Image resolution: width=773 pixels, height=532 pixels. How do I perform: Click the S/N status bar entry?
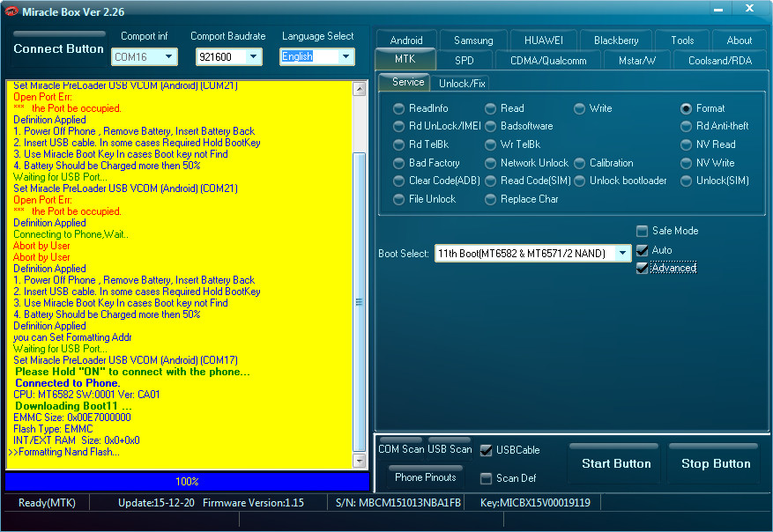tap(398, 503)
